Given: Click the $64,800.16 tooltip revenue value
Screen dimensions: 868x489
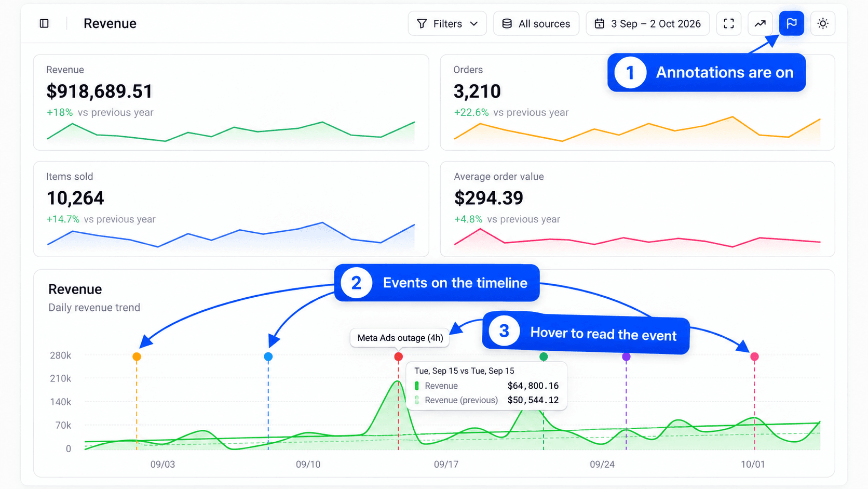Looking at the screenshot, I should (533, 386).
